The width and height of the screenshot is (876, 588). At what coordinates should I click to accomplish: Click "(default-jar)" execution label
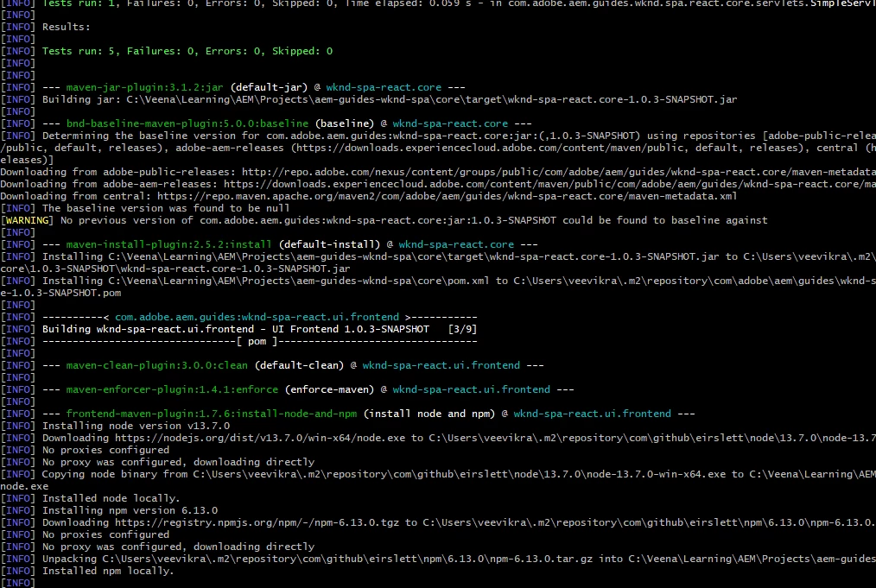(269, 87)
